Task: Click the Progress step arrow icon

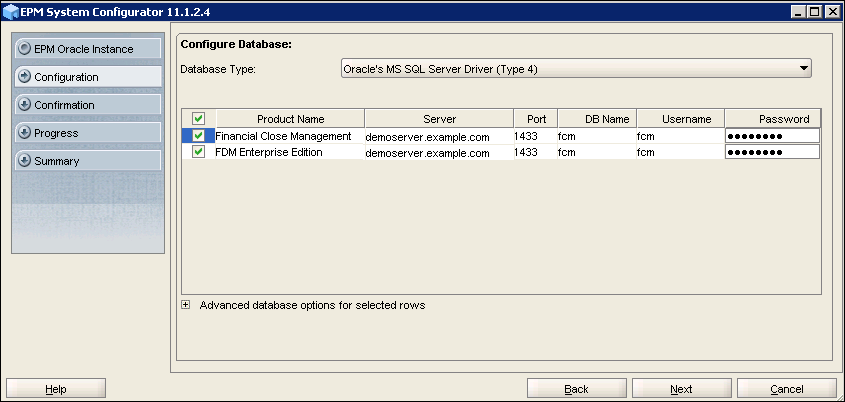Action: click(x=25, y=133)
